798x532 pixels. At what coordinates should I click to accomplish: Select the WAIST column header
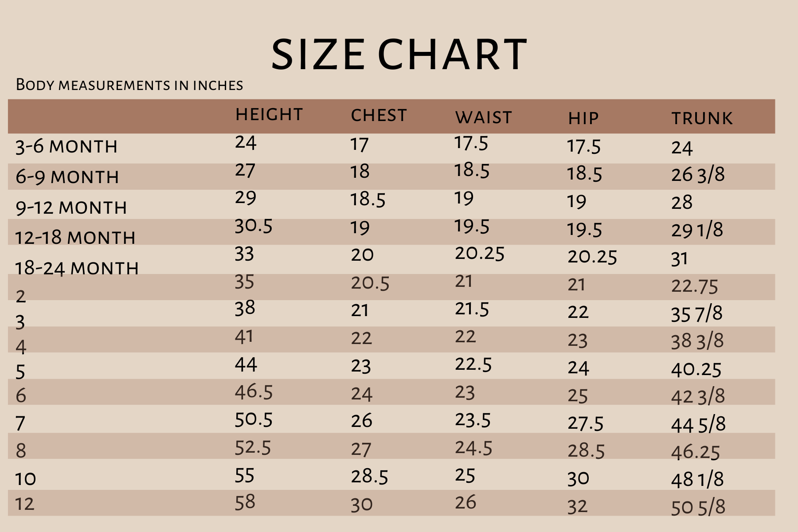483,117
